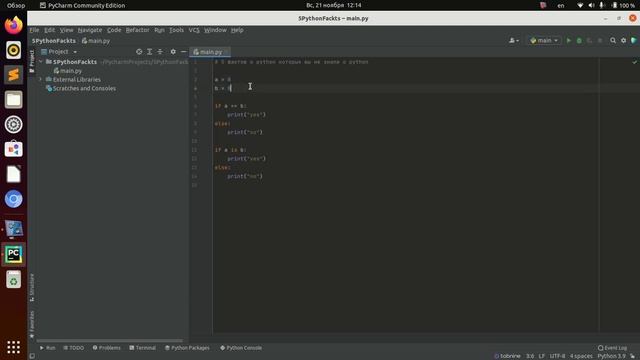640x360 pixels.
Task: Open the Run tool window button
Action: tap(47, 348)
